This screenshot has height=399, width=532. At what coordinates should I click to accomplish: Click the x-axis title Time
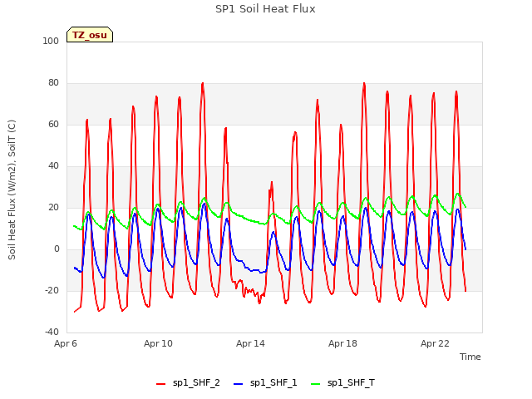point(470,357)
